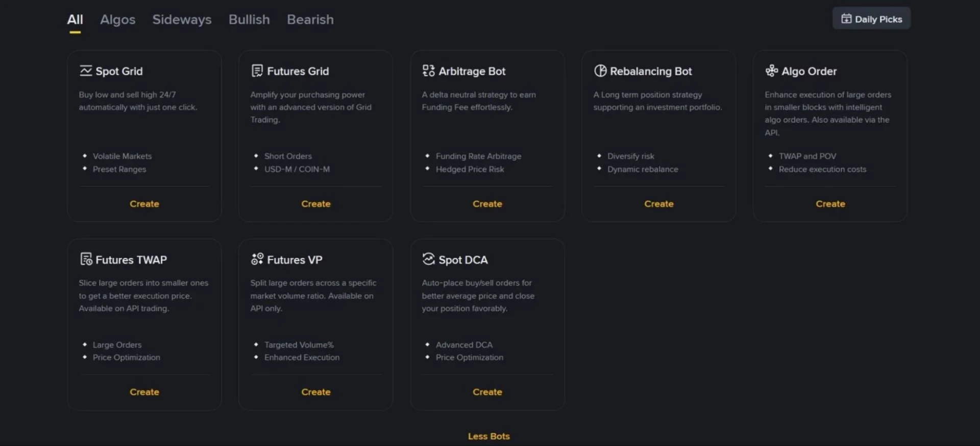Viewport: 980px width, 446px height.
Task: Create an Algo Order
Action: click(830, 204)
